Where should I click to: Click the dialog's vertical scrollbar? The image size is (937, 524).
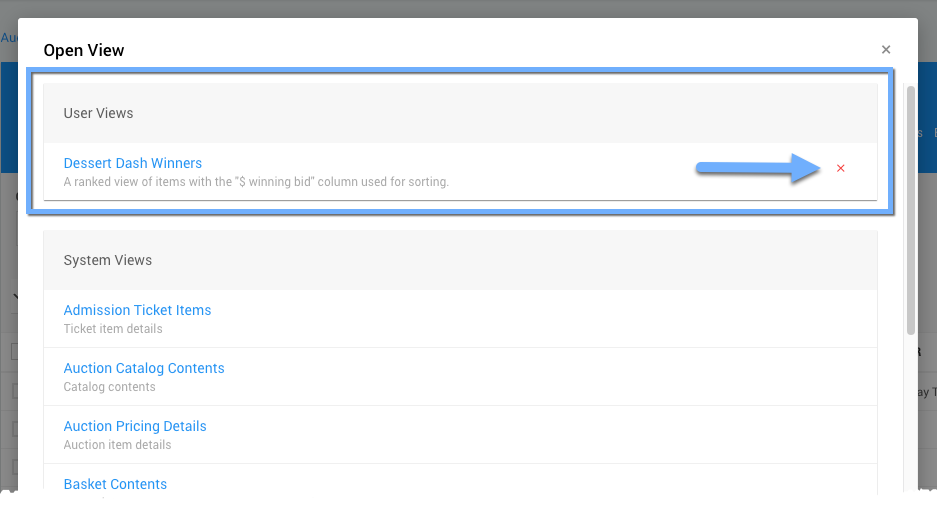click(910, 210)
